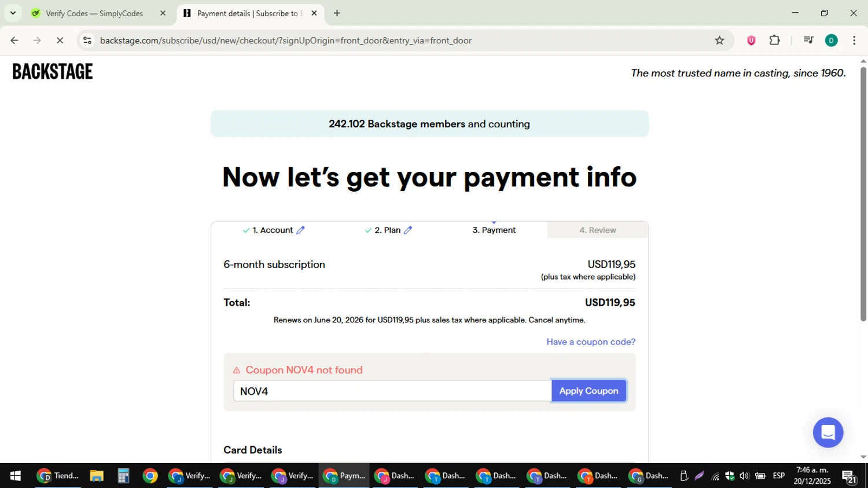The height and width of the screenshot is (488, 868).
Task: Click the scrollbar down arrow
Action: click(863, 457)
